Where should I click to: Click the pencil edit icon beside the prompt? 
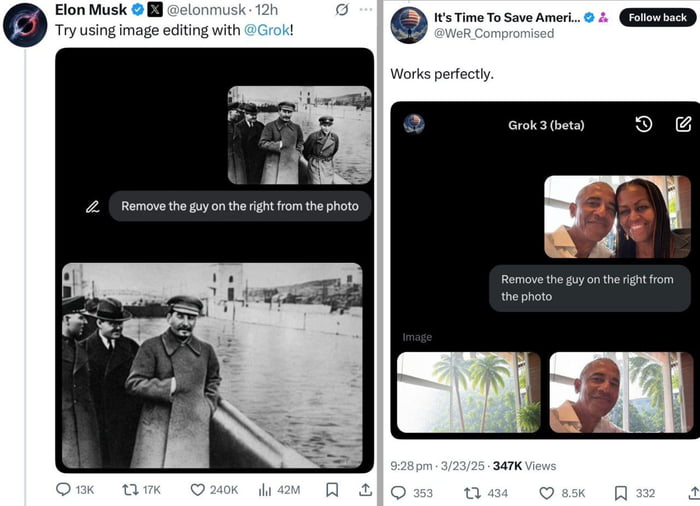(92, 206)
